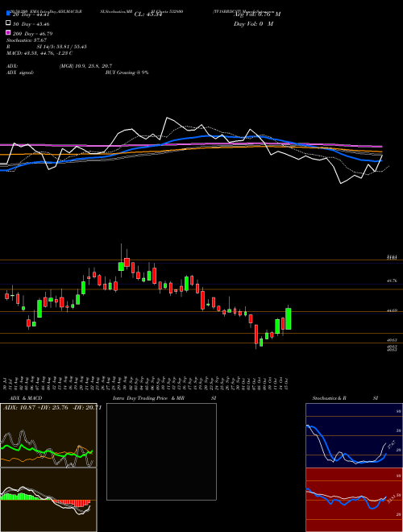Click the 30 Jul date axis label

pyautogui.click(x=5, y=383)
